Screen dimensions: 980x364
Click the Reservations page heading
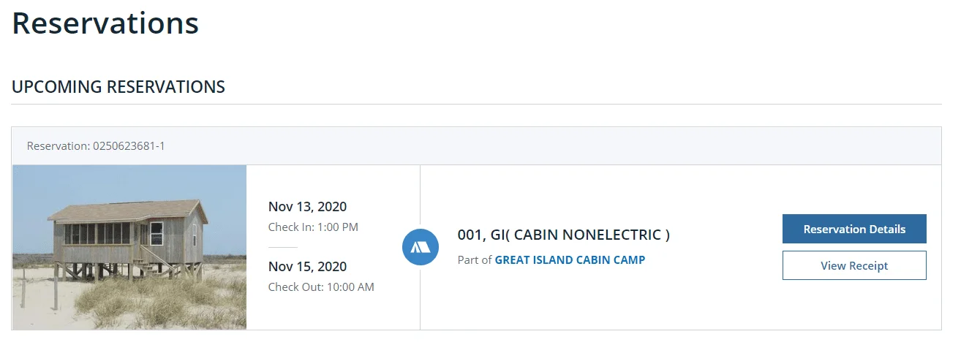(105, 23)
